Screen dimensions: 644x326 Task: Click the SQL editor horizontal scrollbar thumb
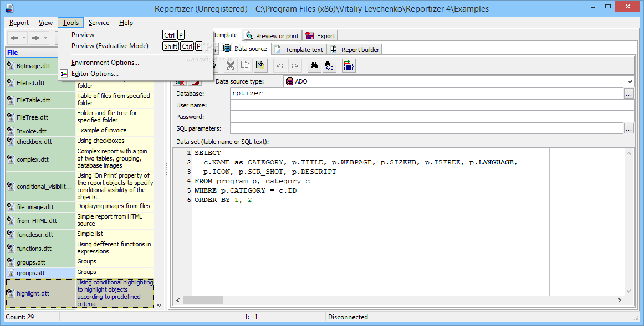click(x=203, y=300)
